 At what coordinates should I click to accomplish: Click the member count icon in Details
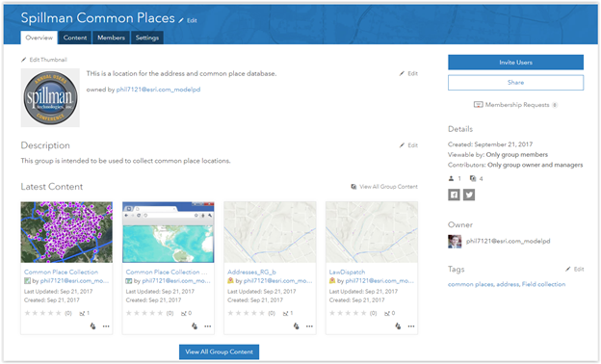(x=451, y=178)
